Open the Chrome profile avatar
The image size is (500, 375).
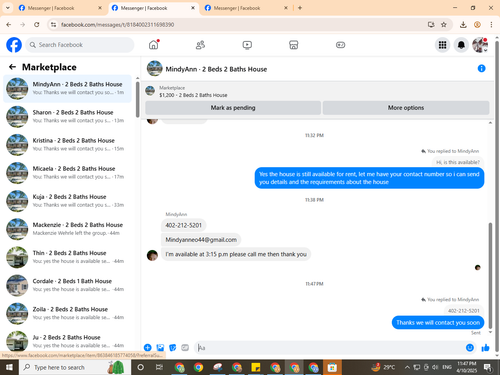click(x=477, y=24)
